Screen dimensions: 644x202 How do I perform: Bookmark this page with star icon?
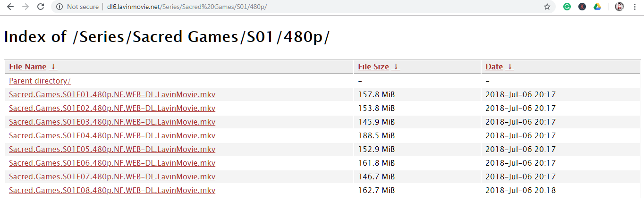pos(547,7)
